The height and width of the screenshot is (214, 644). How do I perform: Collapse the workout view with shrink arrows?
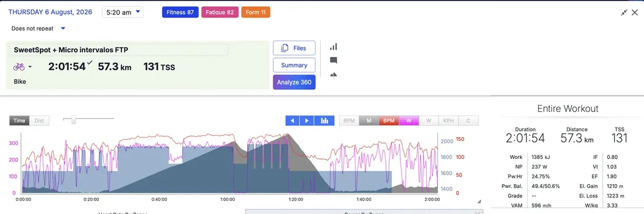click(624, 12)
